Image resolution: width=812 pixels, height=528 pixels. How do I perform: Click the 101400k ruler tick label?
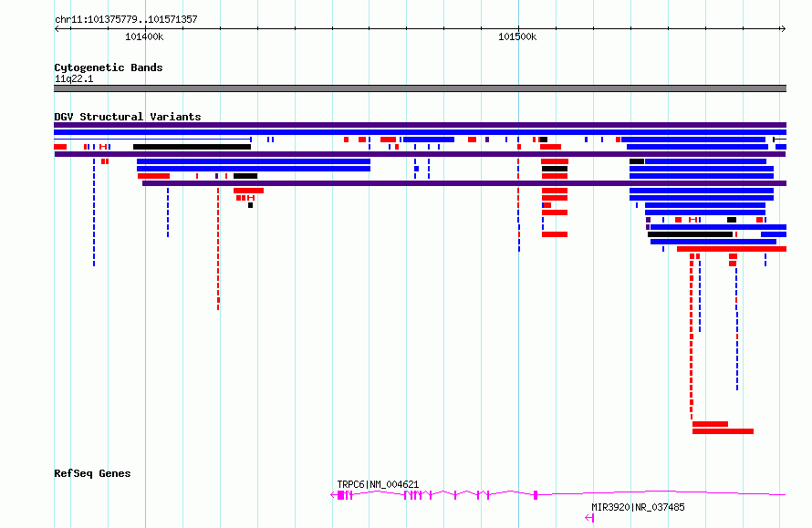point(144,36)
